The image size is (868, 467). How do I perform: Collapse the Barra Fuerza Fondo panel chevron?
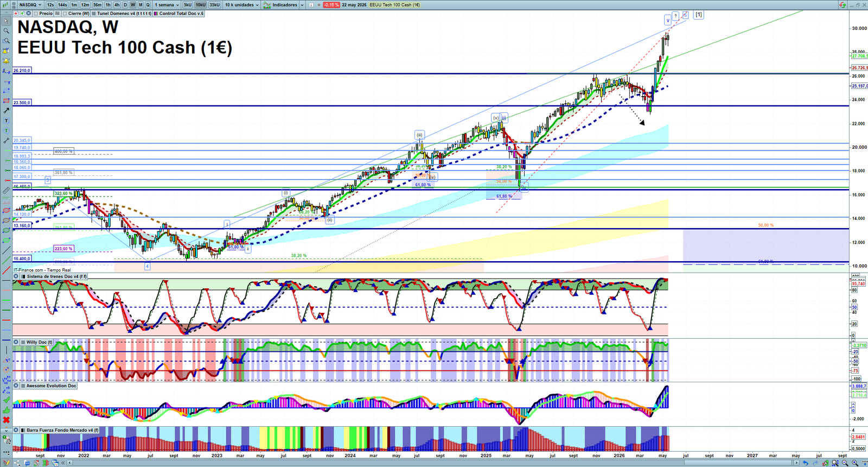pyautogui.click(x=7, y=430)
